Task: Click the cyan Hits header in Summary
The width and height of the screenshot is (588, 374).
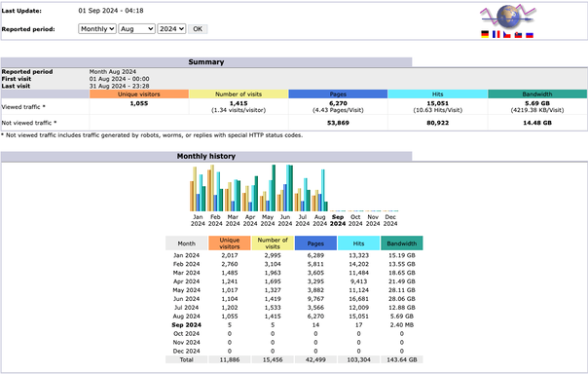Action: click(x=438, y=94)
